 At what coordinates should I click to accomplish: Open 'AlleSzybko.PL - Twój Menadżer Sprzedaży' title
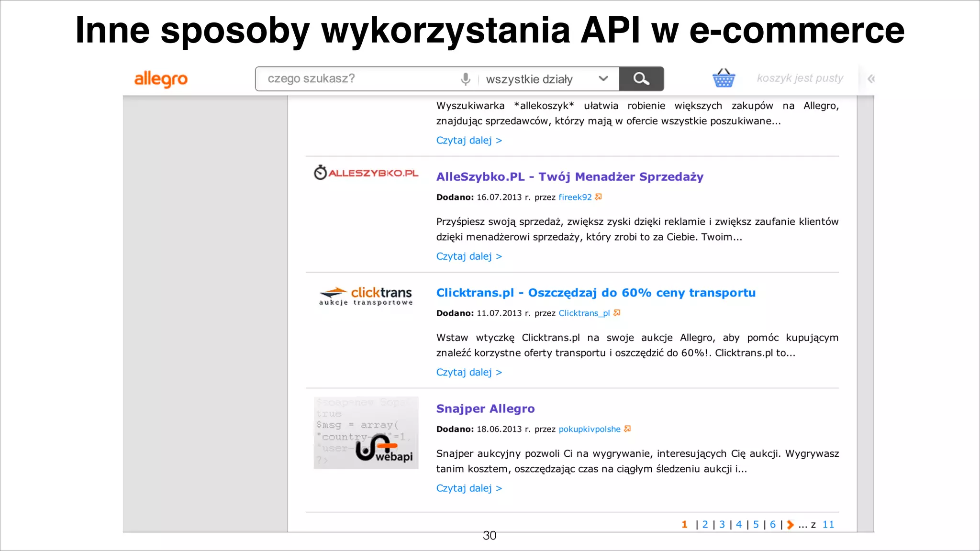[570, 176]
